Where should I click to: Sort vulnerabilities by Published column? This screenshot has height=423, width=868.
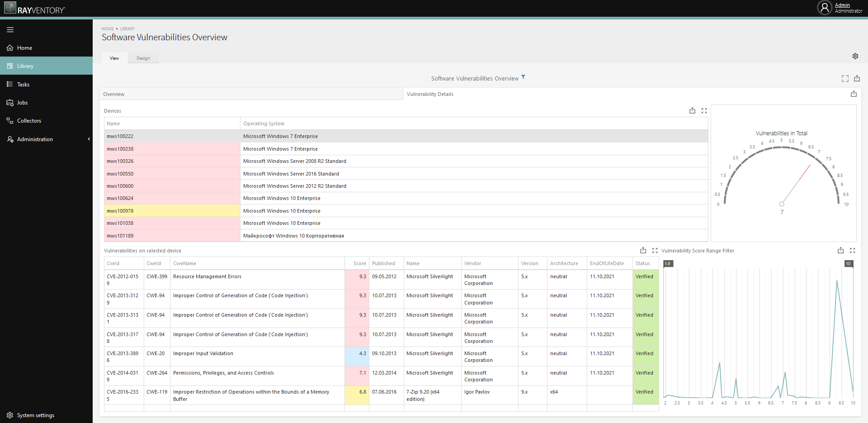point(386,263)
